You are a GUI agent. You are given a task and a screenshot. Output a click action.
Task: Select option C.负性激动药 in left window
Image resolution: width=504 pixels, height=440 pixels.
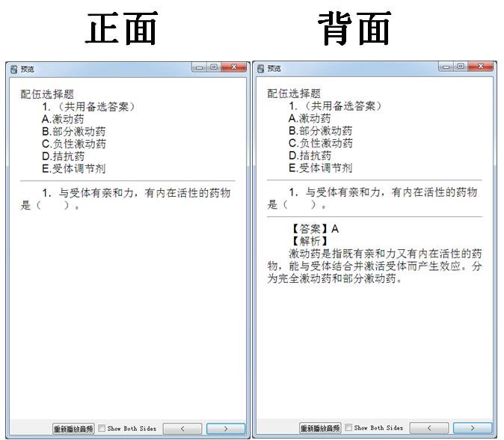[73, 144]
